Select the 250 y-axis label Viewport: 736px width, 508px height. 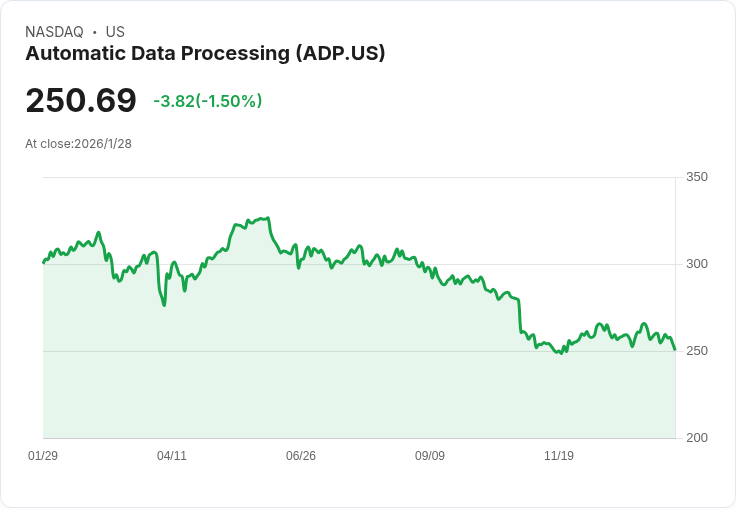click(x=696, y=351)
